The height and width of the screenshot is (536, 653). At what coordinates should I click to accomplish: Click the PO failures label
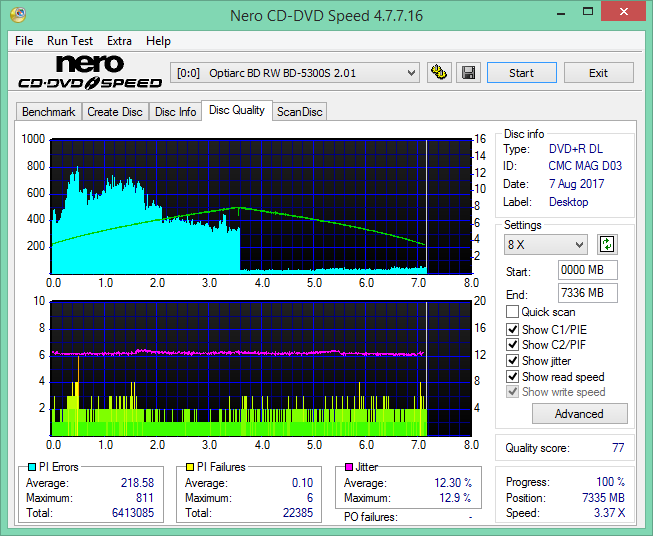point(371,517)
